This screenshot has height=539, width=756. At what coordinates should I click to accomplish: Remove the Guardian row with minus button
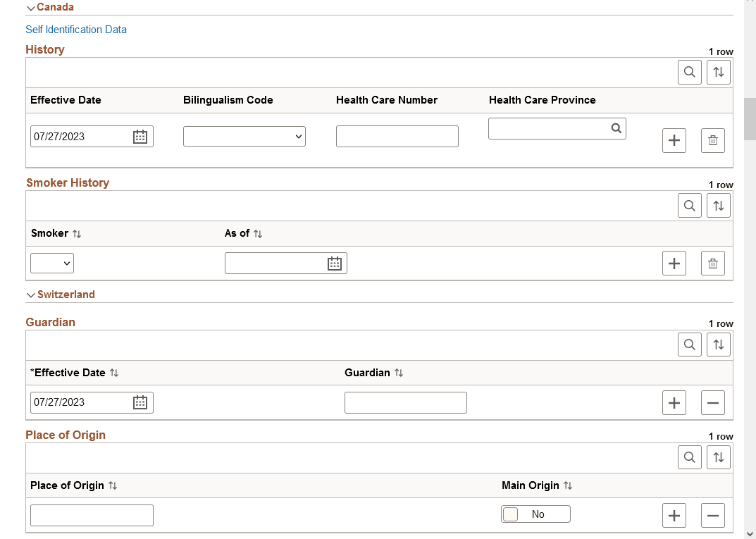point(712,402)
